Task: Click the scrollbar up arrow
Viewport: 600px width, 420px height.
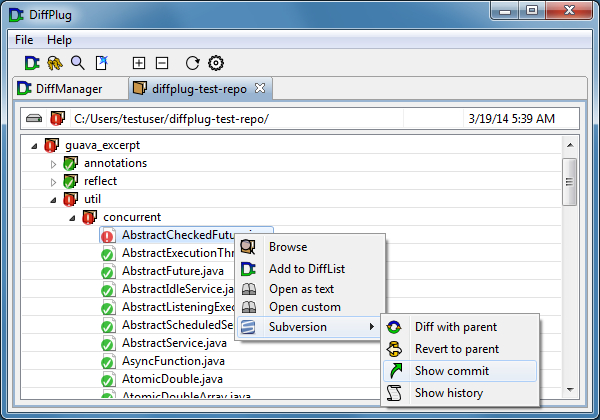Action: click(570, 145)
